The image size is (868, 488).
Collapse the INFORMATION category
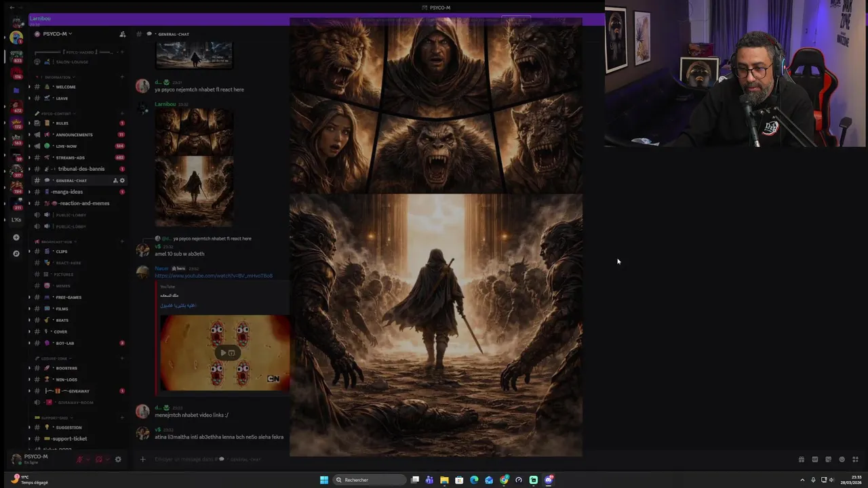coord(56,77)
